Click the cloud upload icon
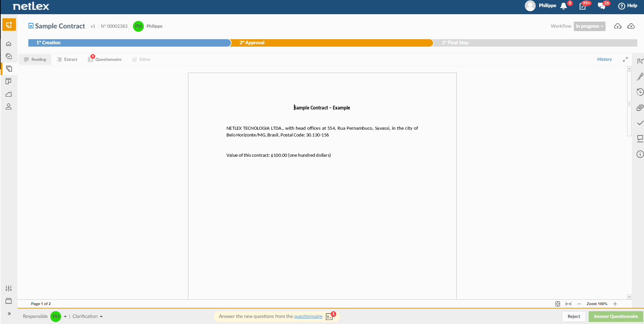The height and width of the screenshot is (324, 644). coord(618,26)
